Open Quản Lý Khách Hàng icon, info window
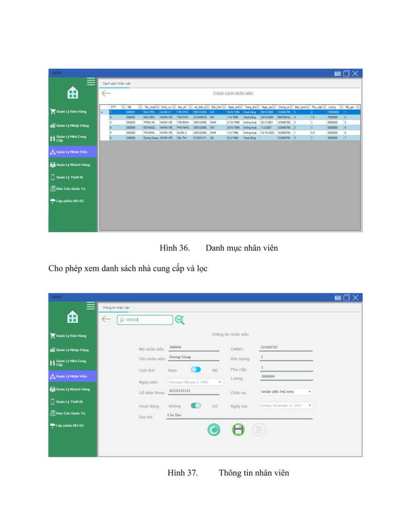Image resolution: width=411 pixels, height=532 pixels. pos(52,389)
